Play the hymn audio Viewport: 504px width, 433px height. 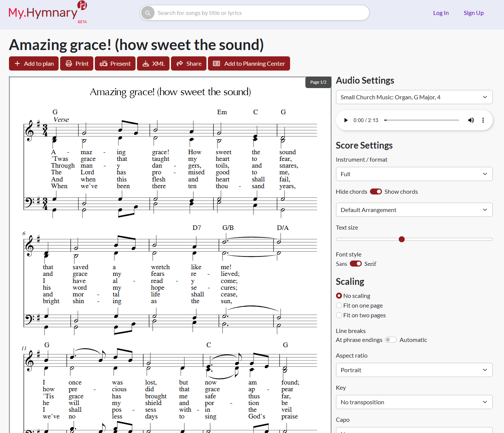coord(346,120)
